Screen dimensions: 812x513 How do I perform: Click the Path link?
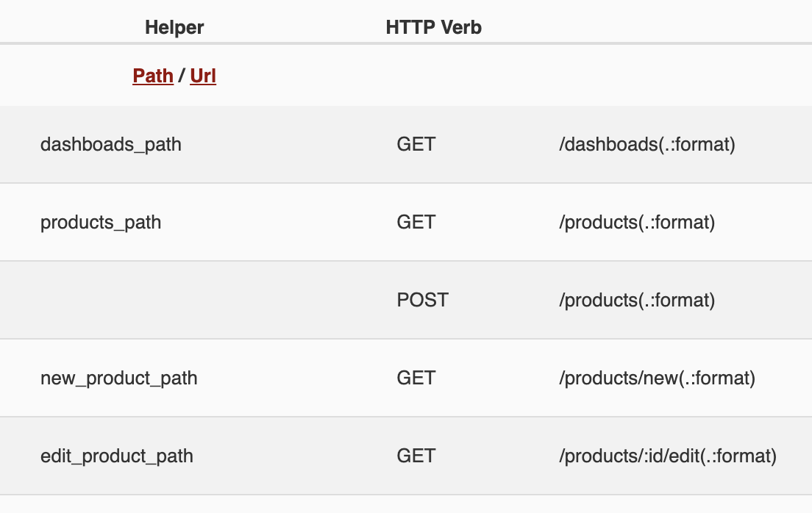153,76
